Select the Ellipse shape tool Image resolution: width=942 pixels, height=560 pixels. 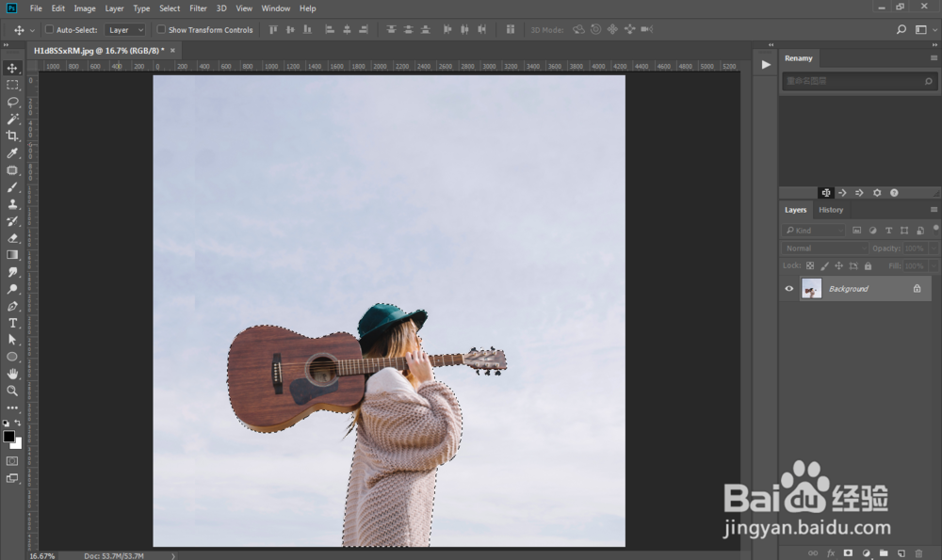coord(12,357)
